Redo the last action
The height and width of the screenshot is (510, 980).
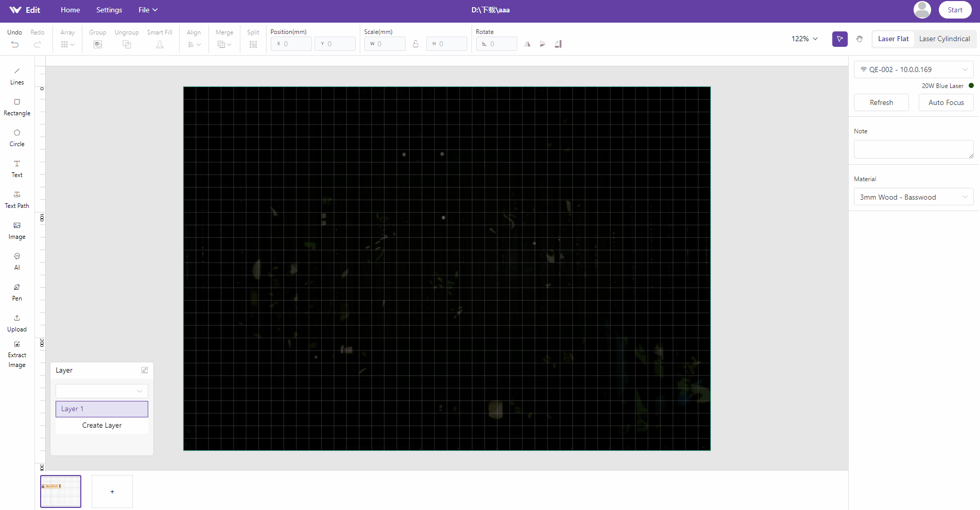[38, 39]
